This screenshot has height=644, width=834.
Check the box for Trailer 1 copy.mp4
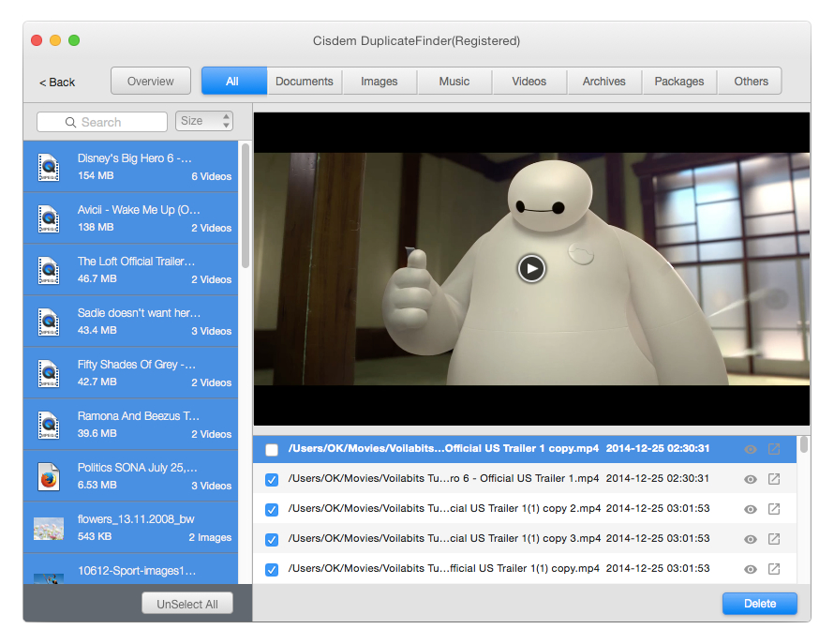272,450
